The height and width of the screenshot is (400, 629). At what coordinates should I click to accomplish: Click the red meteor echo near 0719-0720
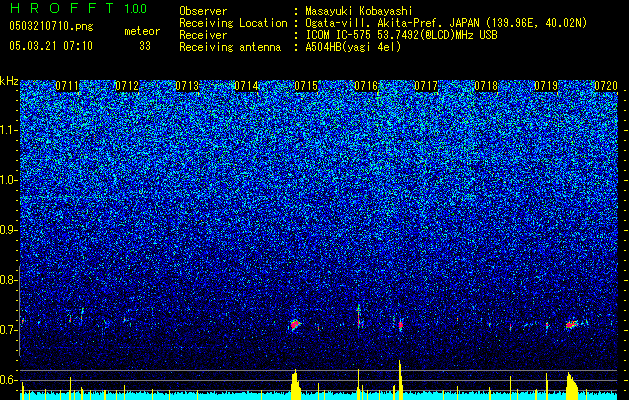pyautogui.click(x=571, y=324)
